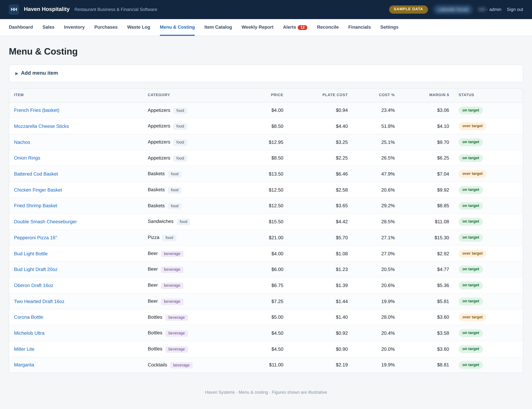Open Bud Light Draft 20oz item
Screen dimensions: 532x409
pos(35,269)
